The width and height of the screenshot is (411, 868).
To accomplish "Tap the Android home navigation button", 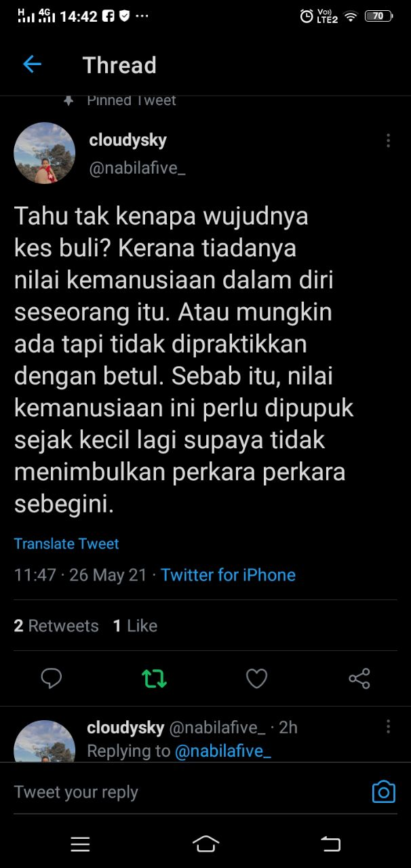I will (x=206, y=844).
